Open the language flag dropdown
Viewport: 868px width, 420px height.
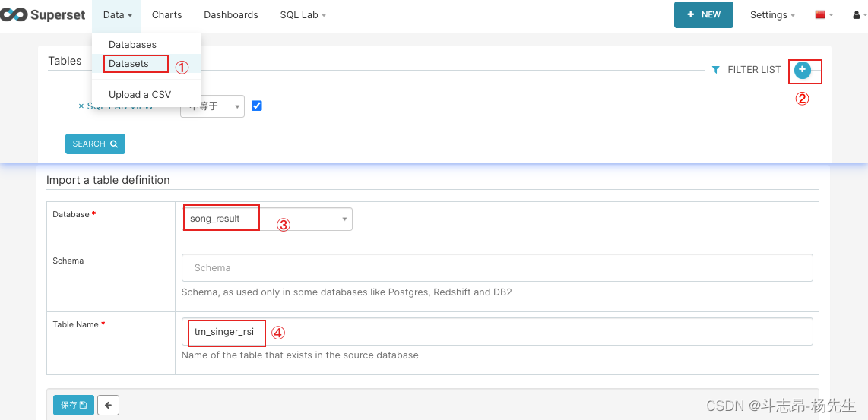click(824, 15)
